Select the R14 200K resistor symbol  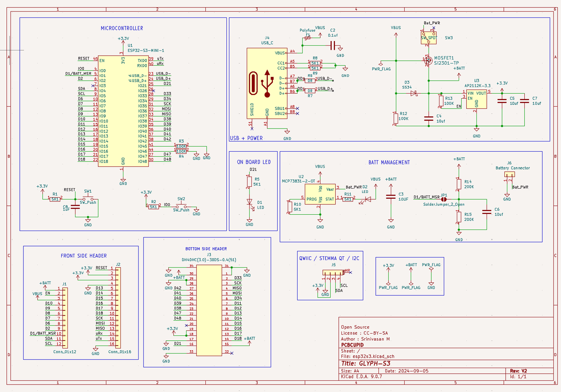(x=459, y=184)
